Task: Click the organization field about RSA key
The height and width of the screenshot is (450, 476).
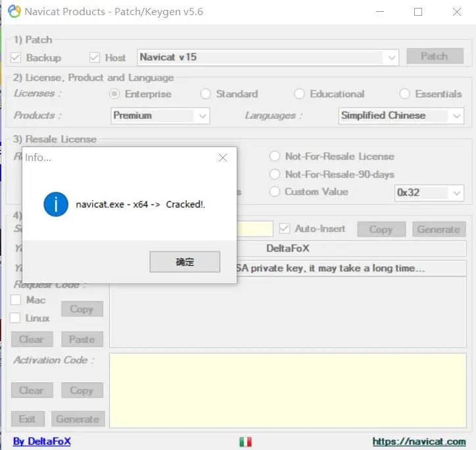Action: point(351,268)
